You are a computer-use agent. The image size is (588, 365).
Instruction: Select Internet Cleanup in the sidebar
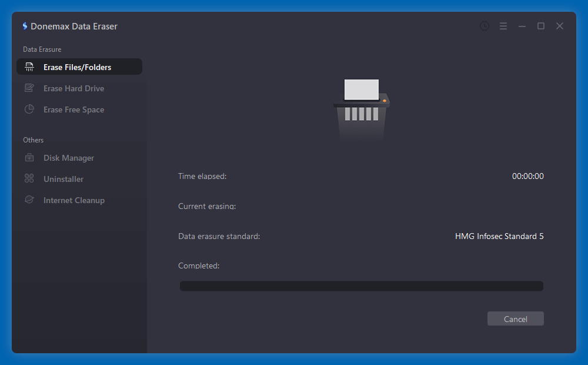pos(73,200)
